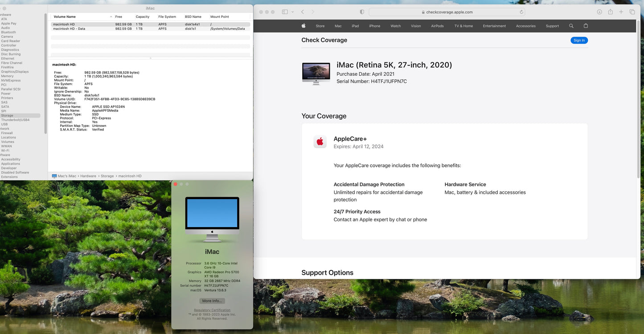Show Downloads via the download arrow icon
This screenshot has width=644, height=334.
pyautogui.click(x=599, y=12)
